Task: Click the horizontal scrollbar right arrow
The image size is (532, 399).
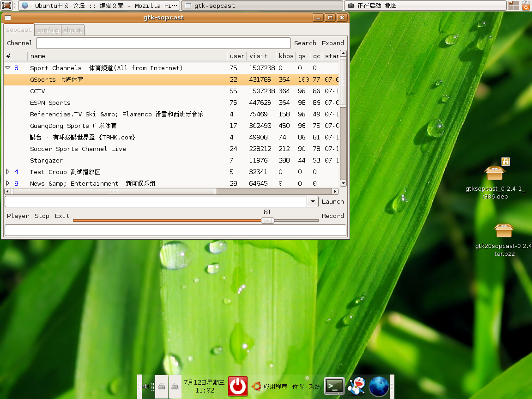Action: (x=335, y=191)
